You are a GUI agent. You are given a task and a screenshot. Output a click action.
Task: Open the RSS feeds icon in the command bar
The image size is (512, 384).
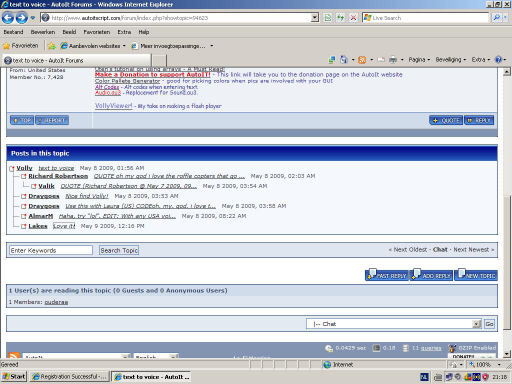tap(362, 60)
